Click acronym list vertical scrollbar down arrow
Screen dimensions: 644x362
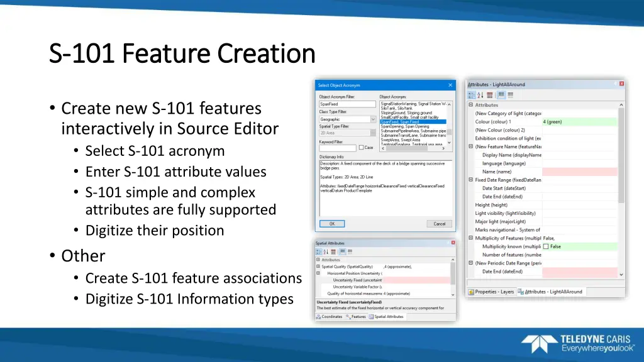pyautogui.click(x=449, y=143)
